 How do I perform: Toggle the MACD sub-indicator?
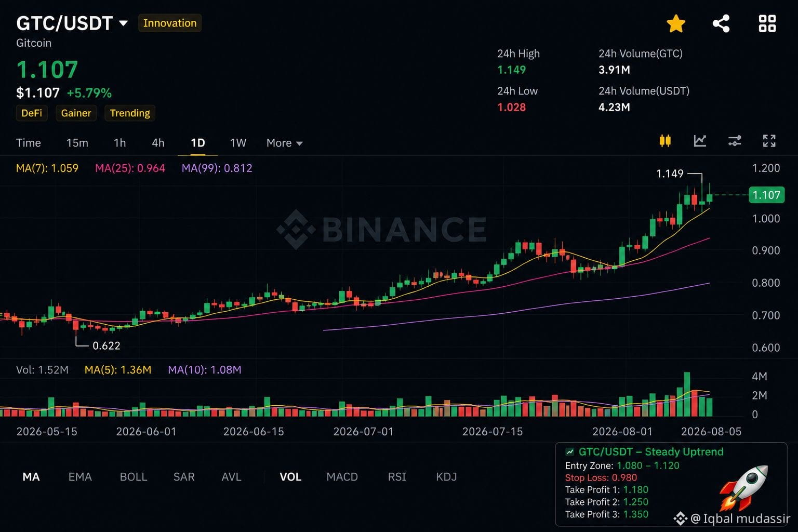[342, 477]
